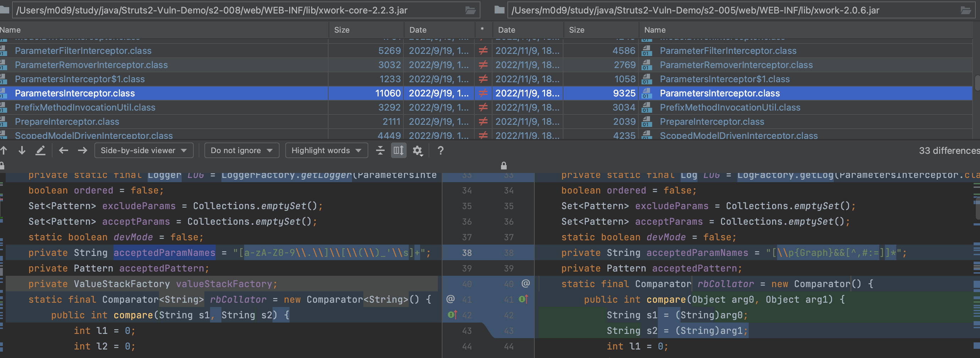Toggle synchronize scrolling button
The height and width of the screenshot is (358, 980).
pyautogui.click(x=398, y=151)
